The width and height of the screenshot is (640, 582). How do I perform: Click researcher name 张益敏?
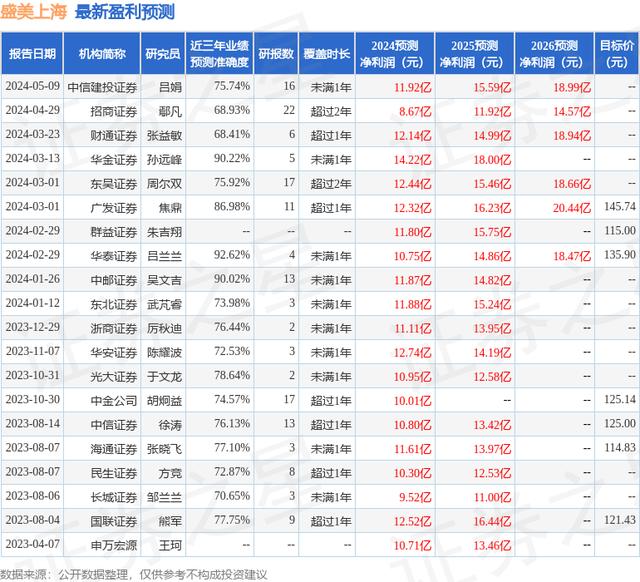tap(164, 136)
